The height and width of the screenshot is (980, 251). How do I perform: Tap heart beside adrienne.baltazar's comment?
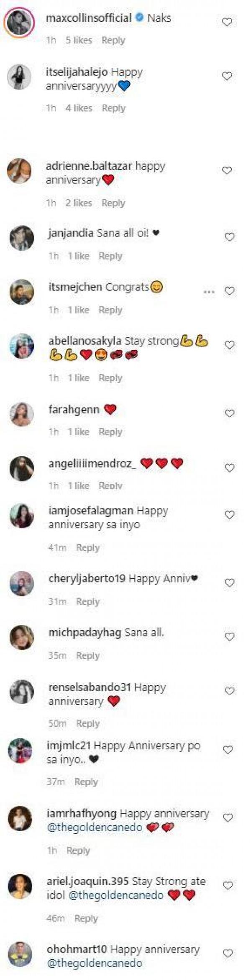pos(227,171)
